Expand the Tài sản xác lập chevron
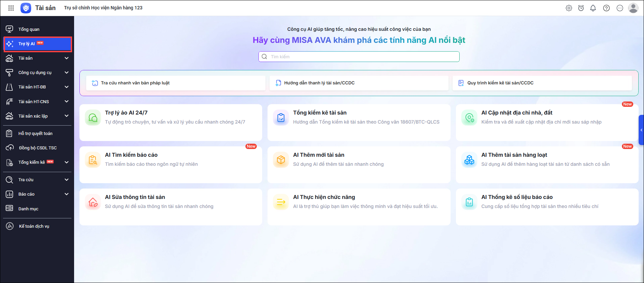Image resolution: width=644 pixels, height=283 pixels. [67, 116]
